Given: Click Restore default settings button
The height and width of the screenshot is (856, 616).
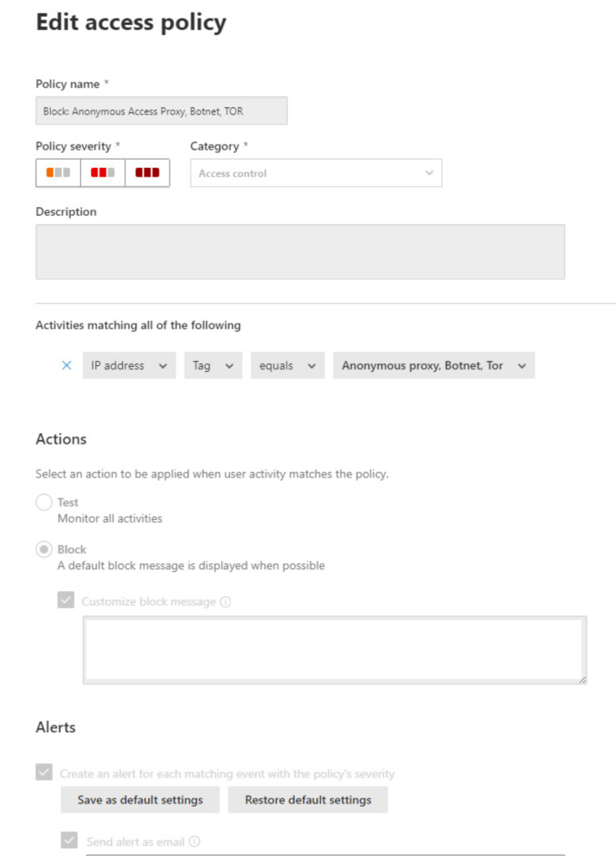Looking at the screenshot, I should (x=308, y=800).
